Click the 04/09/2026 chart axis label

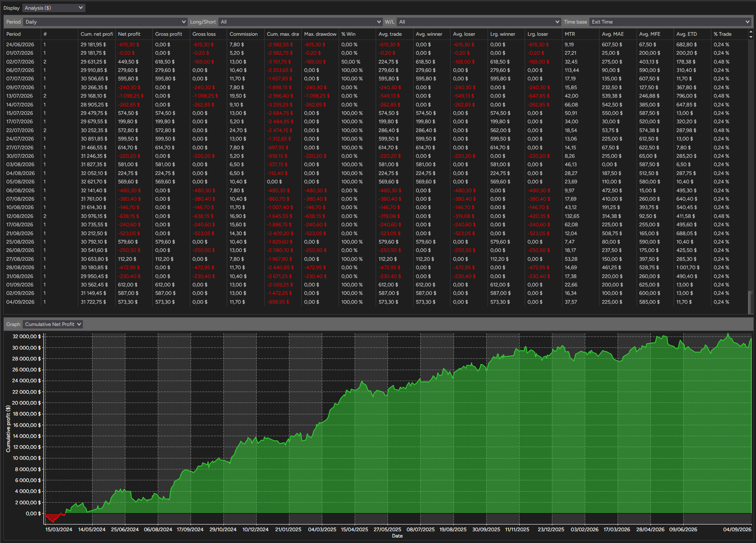pos(737,530)
